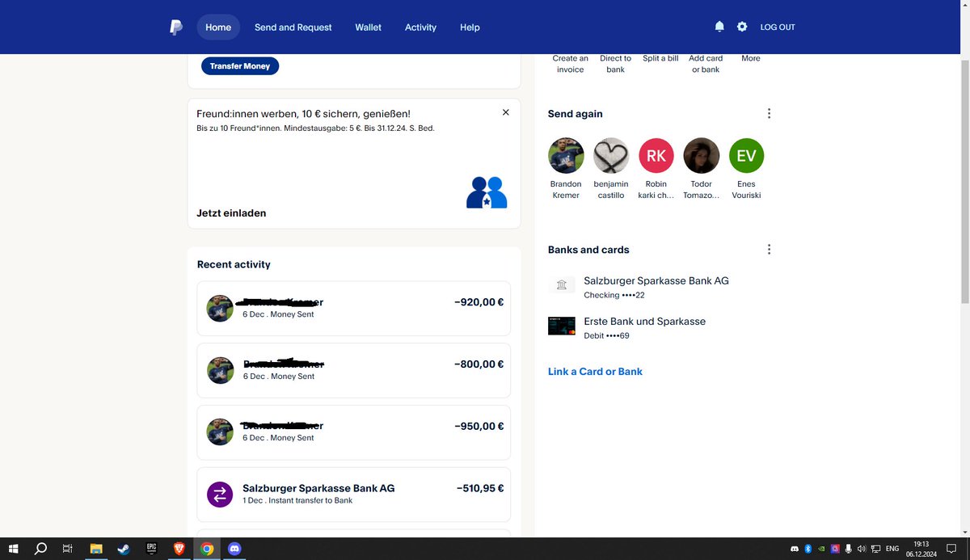Click LOG OUT in the header
Viewport: 970px width, 560px height.
click(x=778, y=27)
